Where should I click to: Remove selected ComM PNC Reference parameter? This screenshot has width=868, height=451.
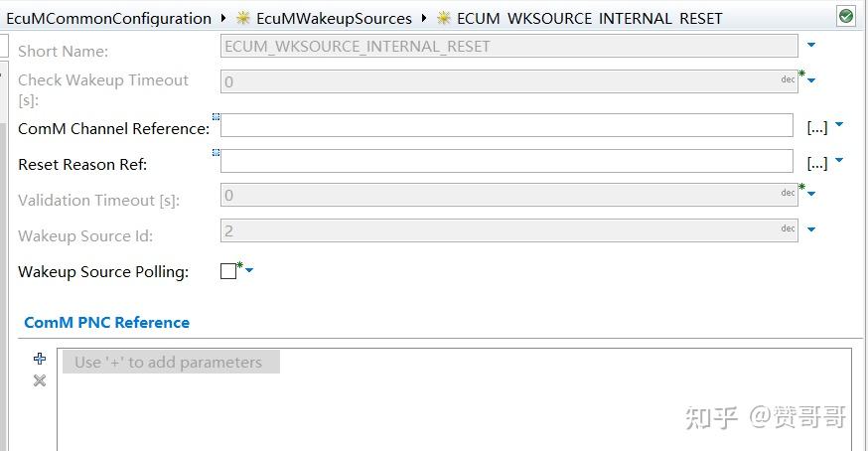pyautogui.click(x=40, y=380)
